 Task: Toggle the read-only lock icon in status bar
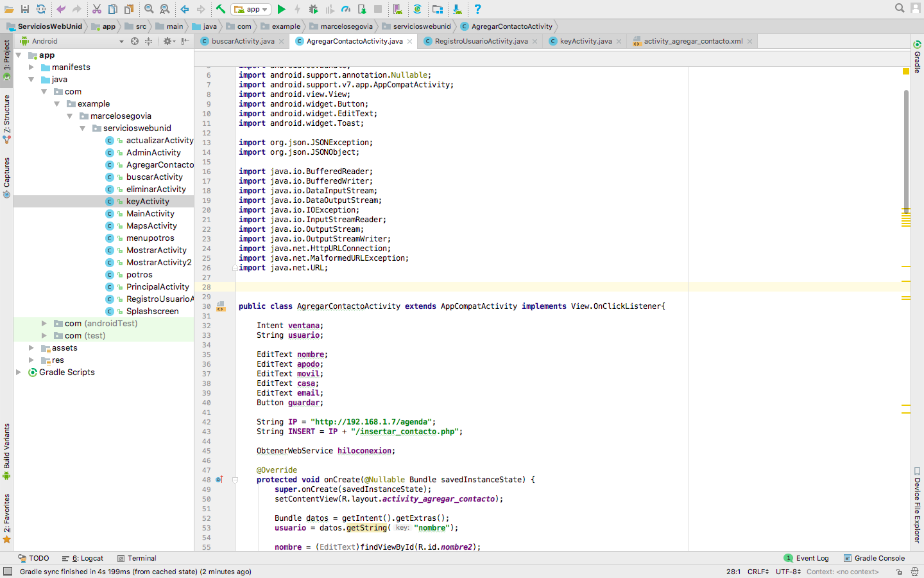pyautogui.click(x=900, y=572)
